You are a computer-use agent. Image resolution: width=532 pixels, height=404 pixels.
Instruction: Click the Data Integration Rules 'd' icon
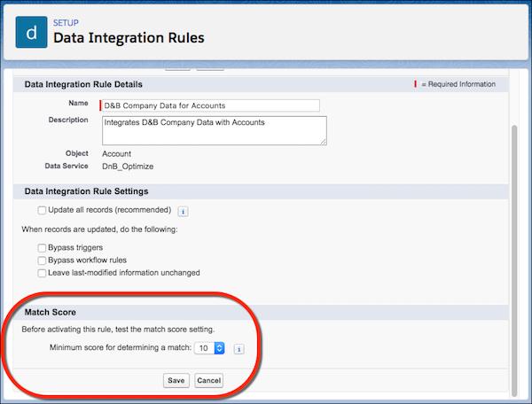(x=31, y=32)
